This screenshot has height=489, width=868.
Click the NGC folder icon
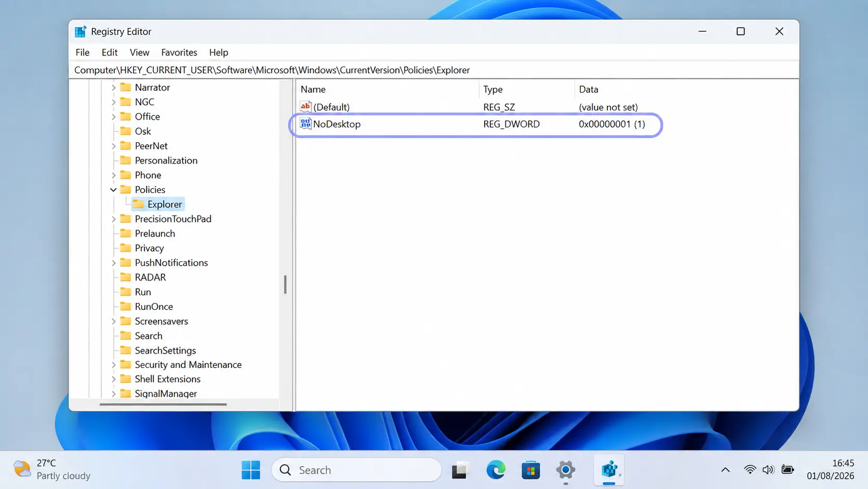[x=126, y=102]
